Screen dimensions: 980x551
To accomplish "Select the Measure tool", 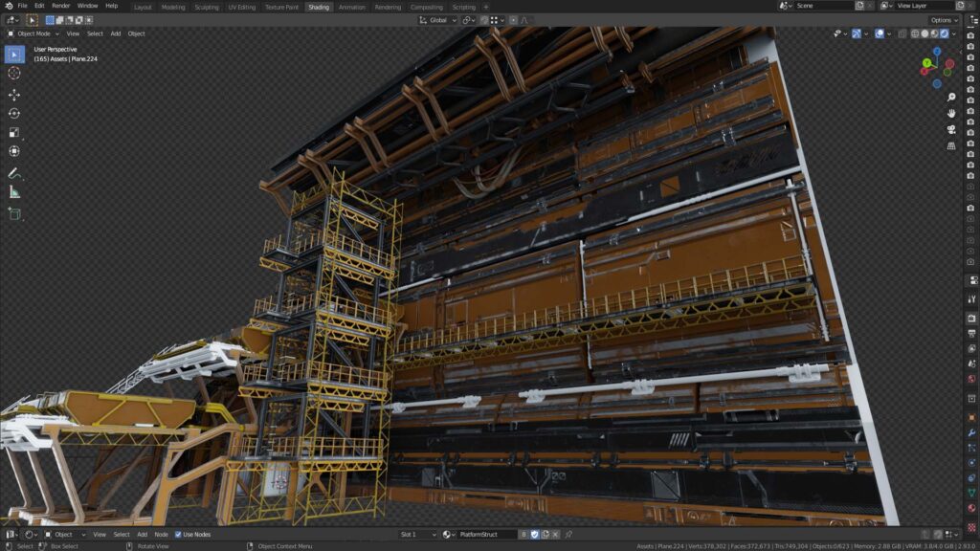I will (14, 192).
